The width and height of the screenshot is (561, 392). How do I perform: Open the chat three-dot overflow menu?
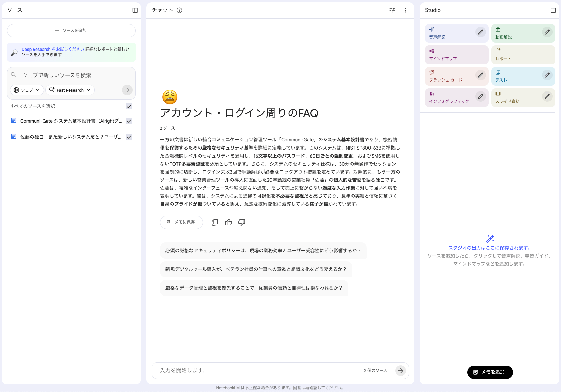point(405,10)
